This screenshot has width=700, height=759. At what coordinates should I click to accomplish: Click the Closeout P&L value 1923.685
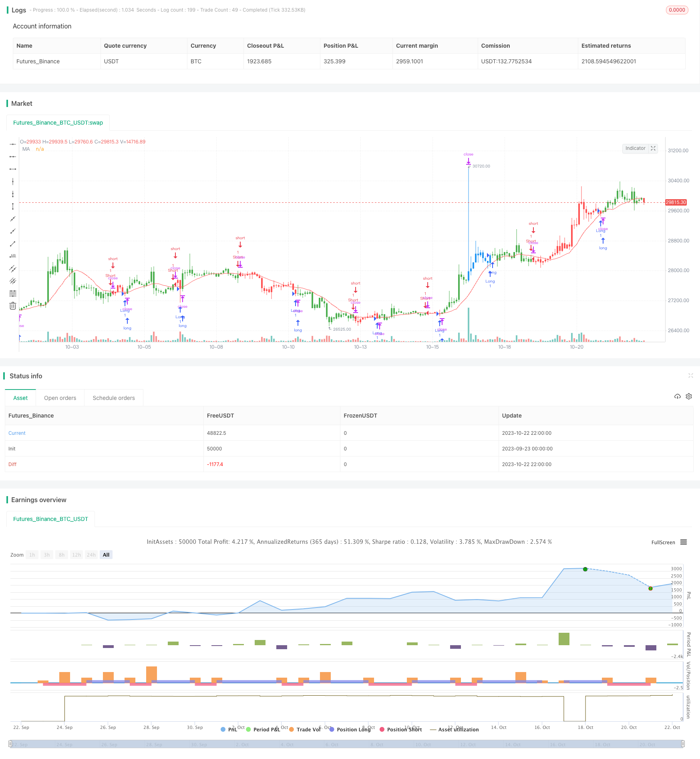259,61
